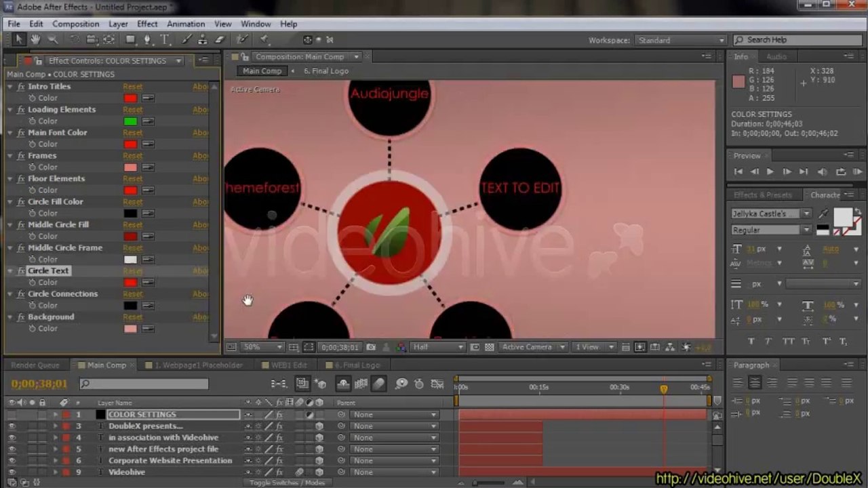Hide the Videohive layer
Image resolution: width=868 pixels, height=488 pixels.
(x=12, y=472)
